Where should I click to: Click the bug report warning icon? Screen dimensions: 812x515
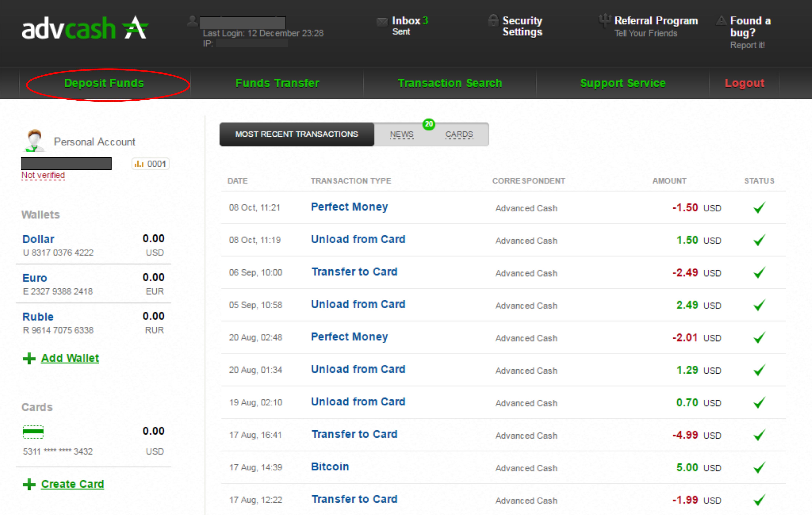click(x=721, y=21)
